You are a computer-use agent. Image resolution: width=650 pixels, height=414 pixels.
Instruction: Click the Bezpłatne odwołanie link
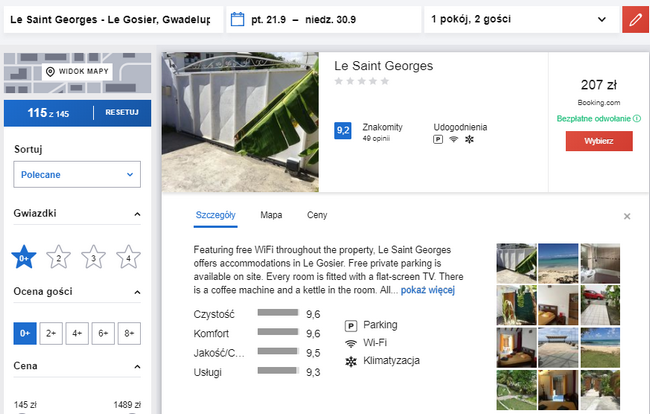[594, 119]
